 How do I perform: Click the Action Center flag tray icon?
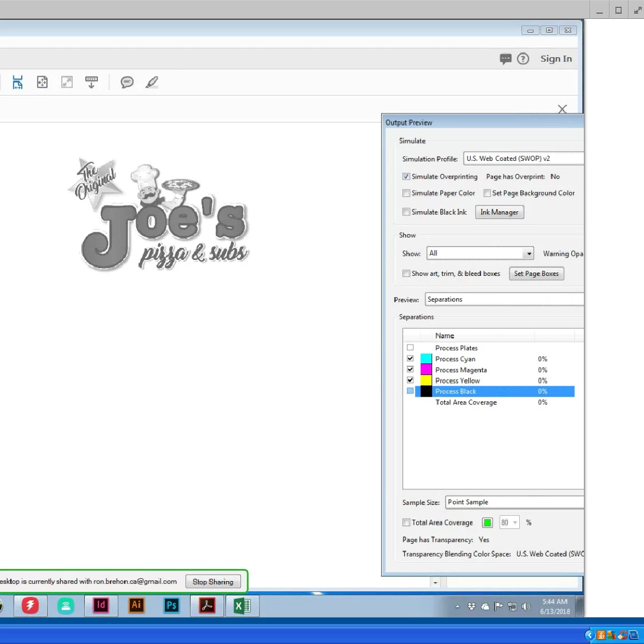pos(499,606)
